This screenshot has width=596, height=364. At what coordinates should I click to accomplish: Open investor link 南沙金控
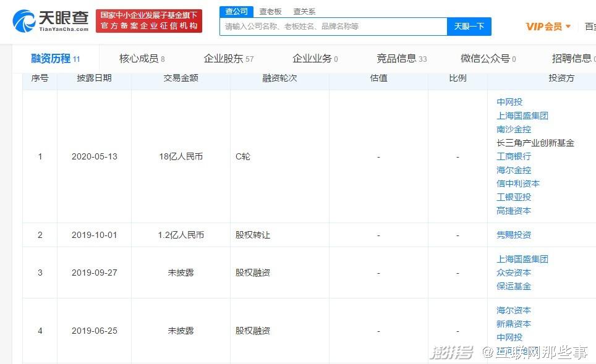point(514,129)
